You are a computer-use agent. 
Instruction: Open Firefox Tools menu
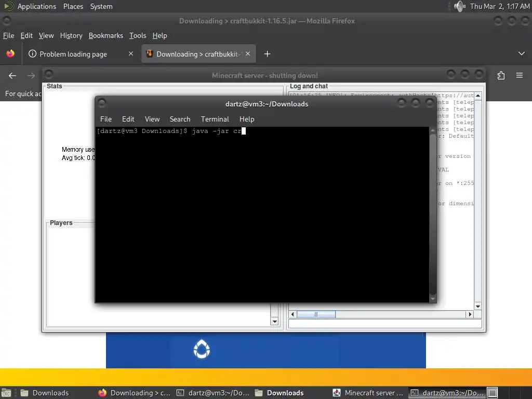[137, 36]
